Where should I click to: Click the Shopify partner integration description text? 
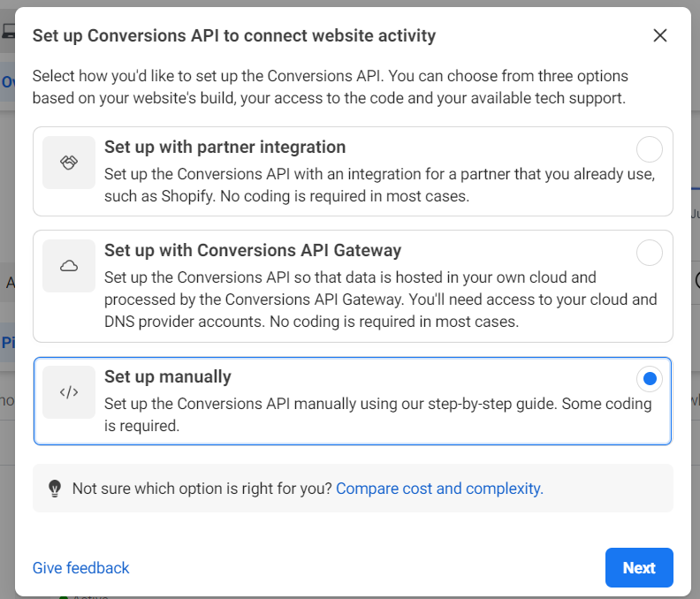click(x=379, y=186)
